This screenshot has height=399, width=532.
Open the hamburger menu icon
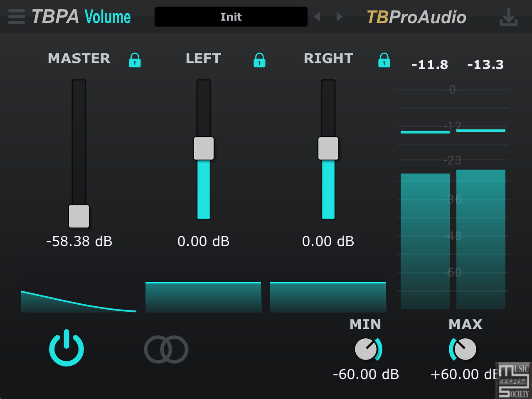tap(17, 17)
